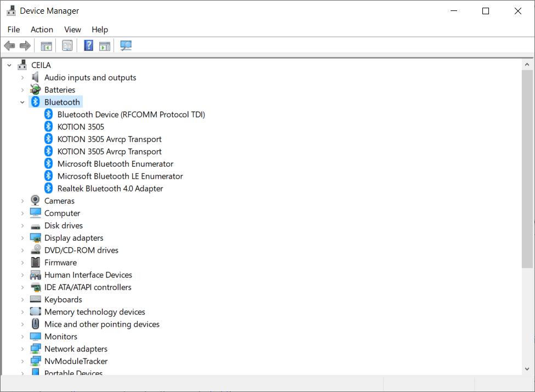The image size is (535, 392).
Task: Select the KOTION 3505 device label
Action: pos(81,127)
